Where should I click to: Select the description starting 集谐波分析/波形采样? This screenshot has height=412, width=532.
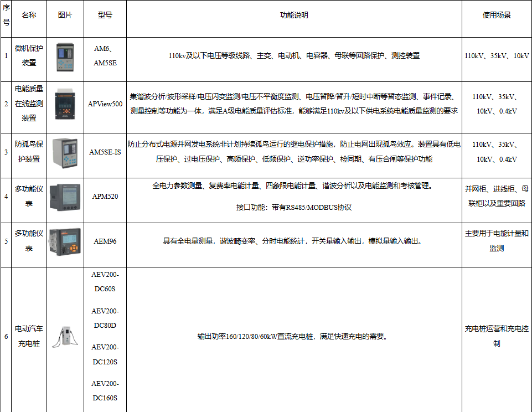tap(294, 104)
